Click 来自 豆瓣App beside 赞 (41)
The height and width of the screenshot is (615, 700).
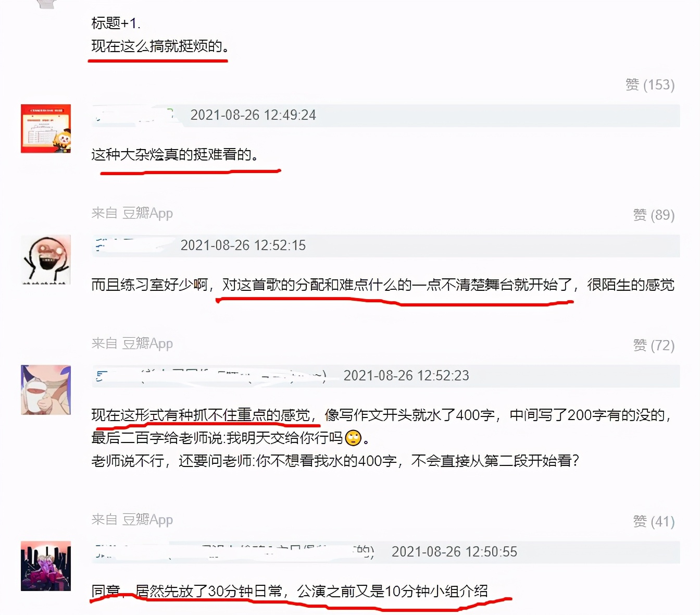click(x=132, y=520)
